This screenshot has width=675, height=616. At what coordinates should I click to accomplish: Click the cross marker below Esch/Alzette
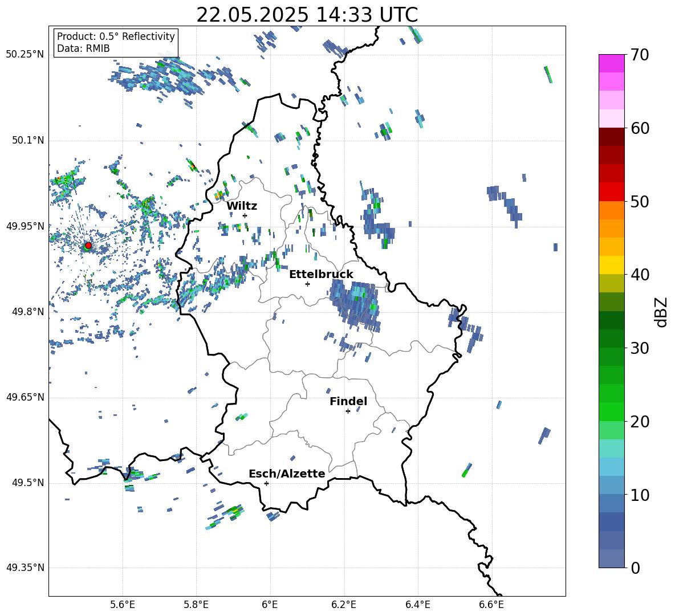pos(266,483)
